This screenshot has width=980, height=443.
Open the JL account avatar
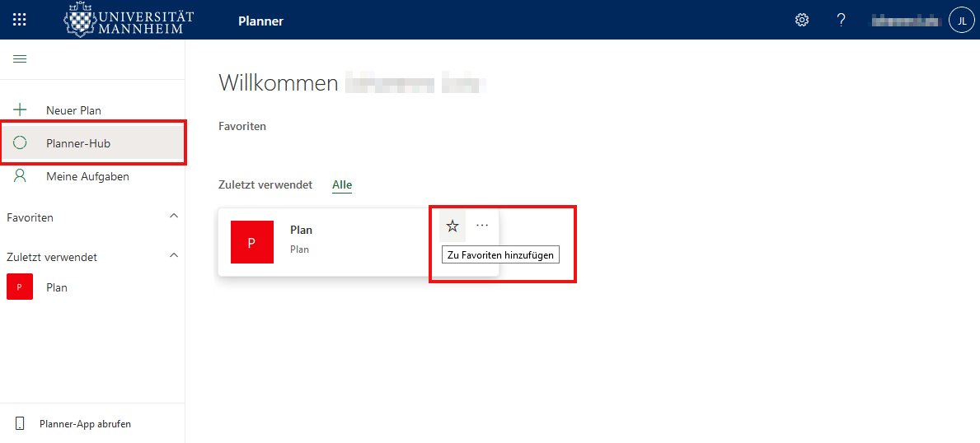pos(961,20)
